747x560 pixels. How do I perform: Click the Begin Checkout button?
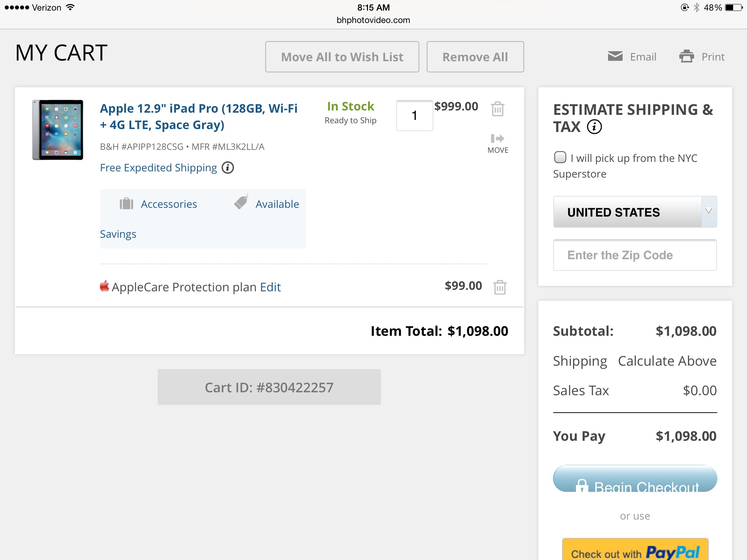(635, 479)
